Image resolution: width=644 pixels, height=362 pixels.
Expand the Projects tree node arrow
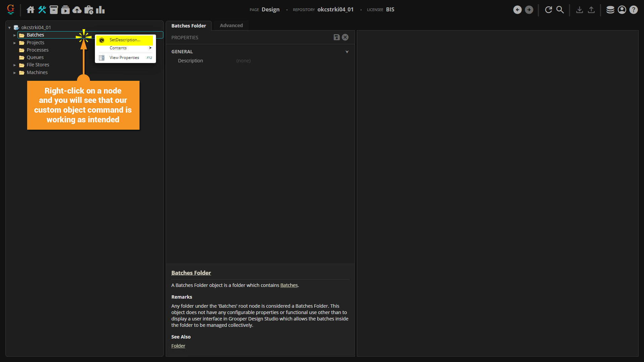[15, 43]
